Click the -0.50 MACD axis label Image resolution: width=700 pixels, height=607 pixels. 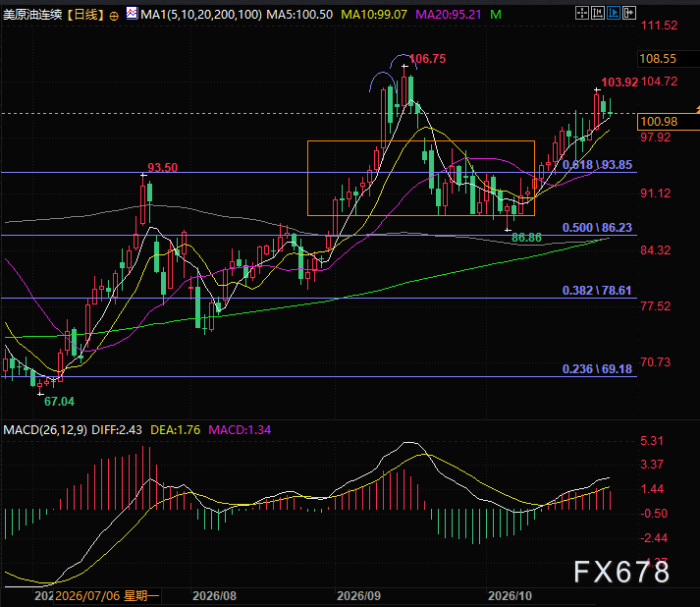tap(654, 514)
